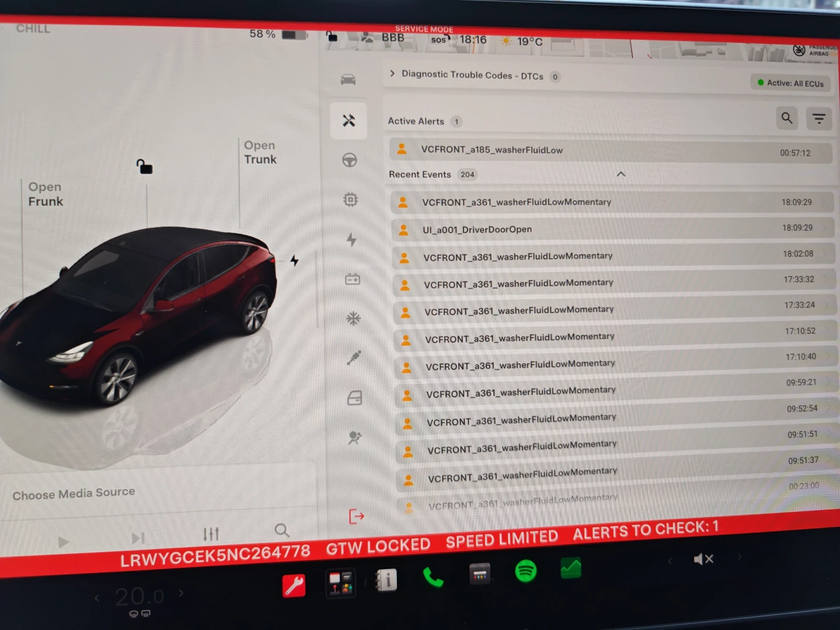
Task: Raise volume with arrow right of speaker
Action: (740, 556)
